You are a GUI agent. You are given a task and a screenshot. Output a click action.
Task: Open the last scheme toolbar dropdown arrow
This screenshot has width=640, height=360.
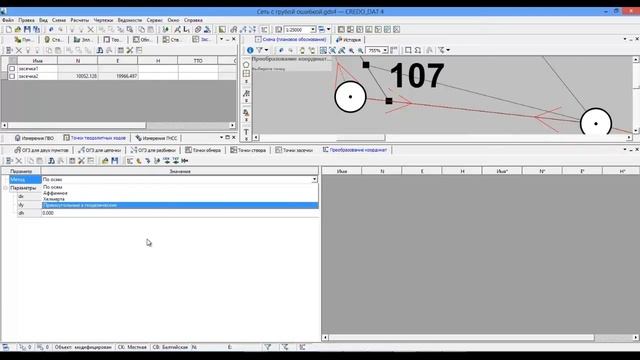448,50
